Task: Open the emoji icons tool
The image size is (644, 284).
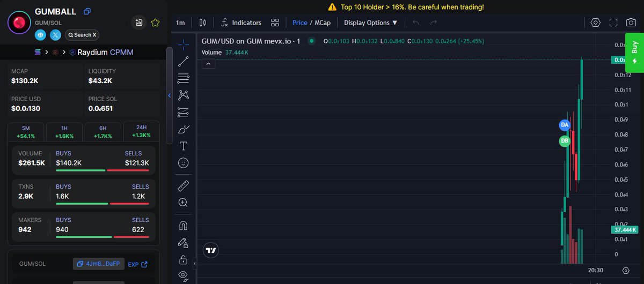Action: pos(184,162)
